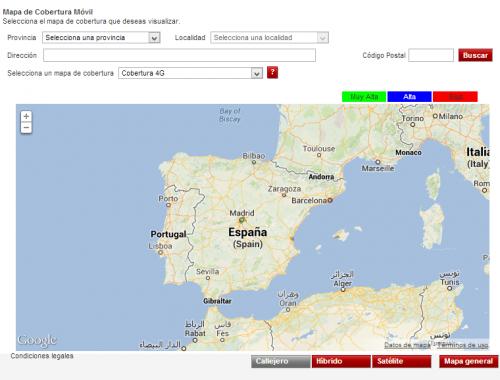Viewport: 500px width, 380px height.
Task: Focus the Código Postal field
Action: (x=431, y=55)
